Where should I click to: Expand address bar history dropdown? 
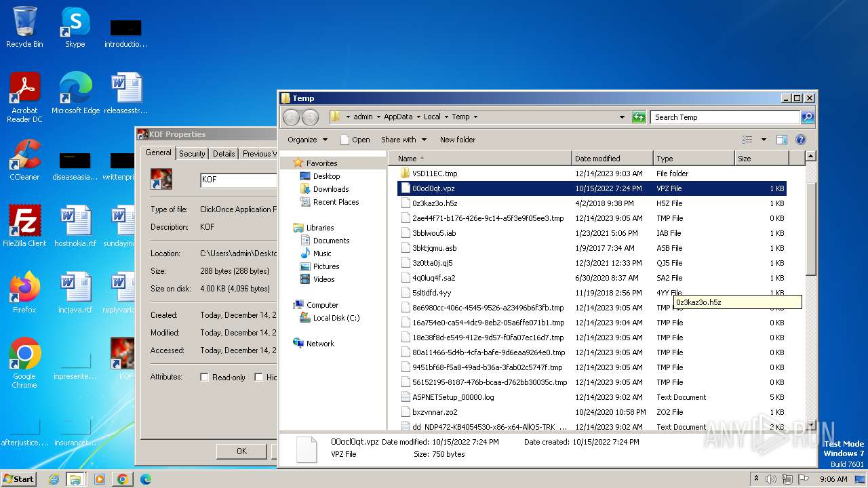pyautogui.click(x=622, y=117)
